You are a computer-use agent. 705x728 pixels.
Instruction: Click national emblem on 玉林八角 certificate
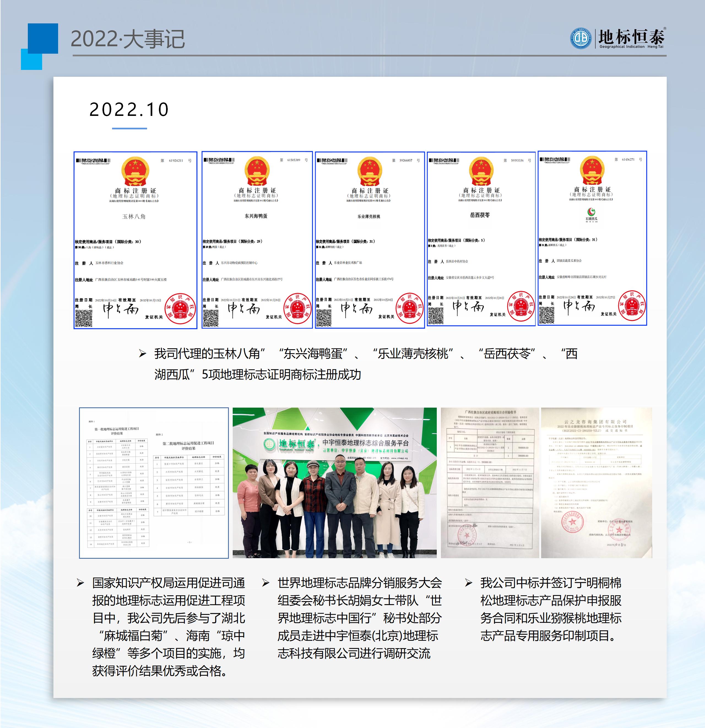pyautogui.click(x=135, y=171)
